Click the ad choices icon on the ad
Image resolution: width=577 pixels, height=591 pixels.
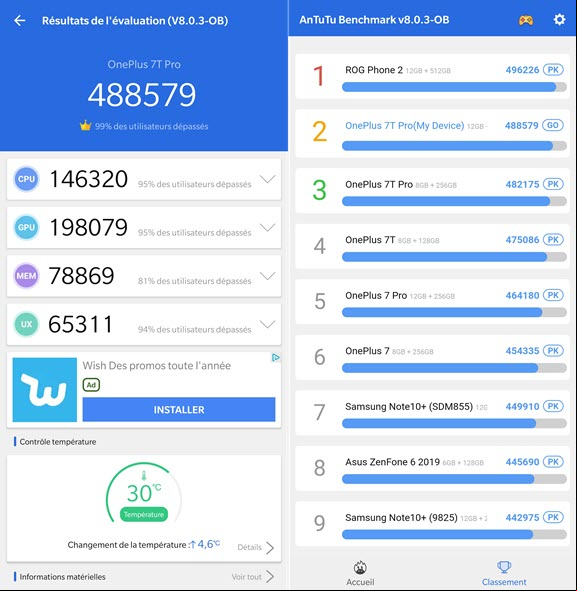(x=275, y=357)
